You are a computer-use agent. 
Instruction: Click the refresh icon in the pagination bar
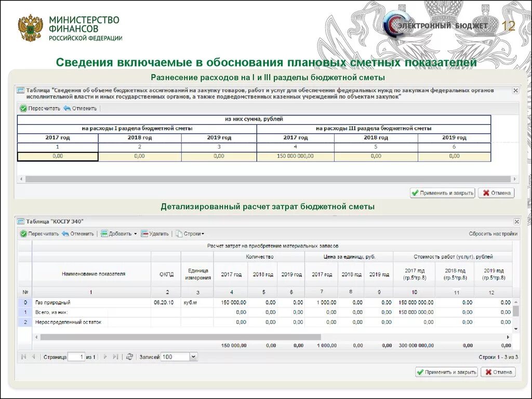coord(129,356)
